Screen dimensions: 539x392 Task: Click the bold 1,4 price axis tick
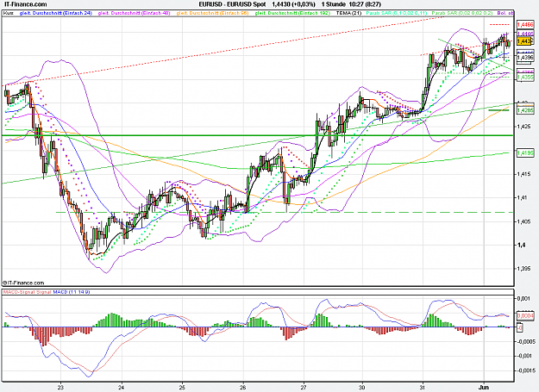pos(521,245)
